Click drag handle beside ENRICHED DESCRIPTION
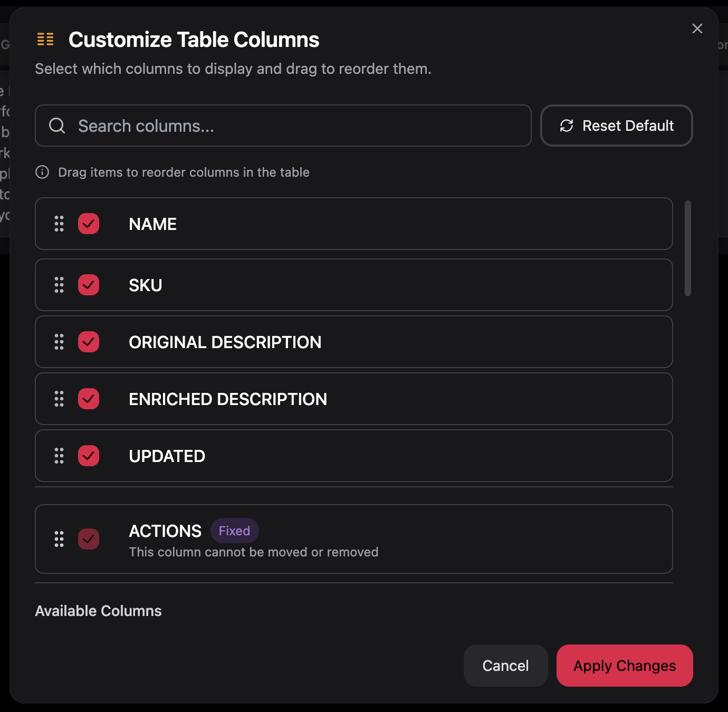728x712 pixels. 59,399
